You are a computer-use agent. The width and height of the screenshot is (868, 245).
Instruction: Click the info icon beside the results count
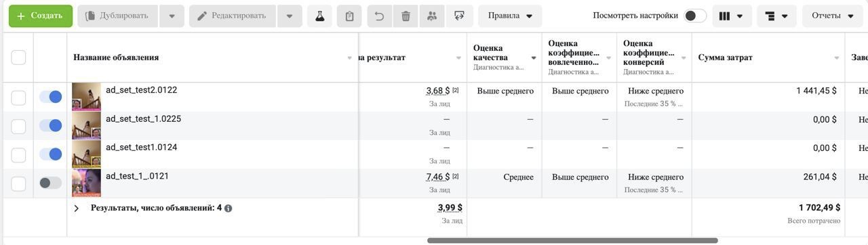228,208
